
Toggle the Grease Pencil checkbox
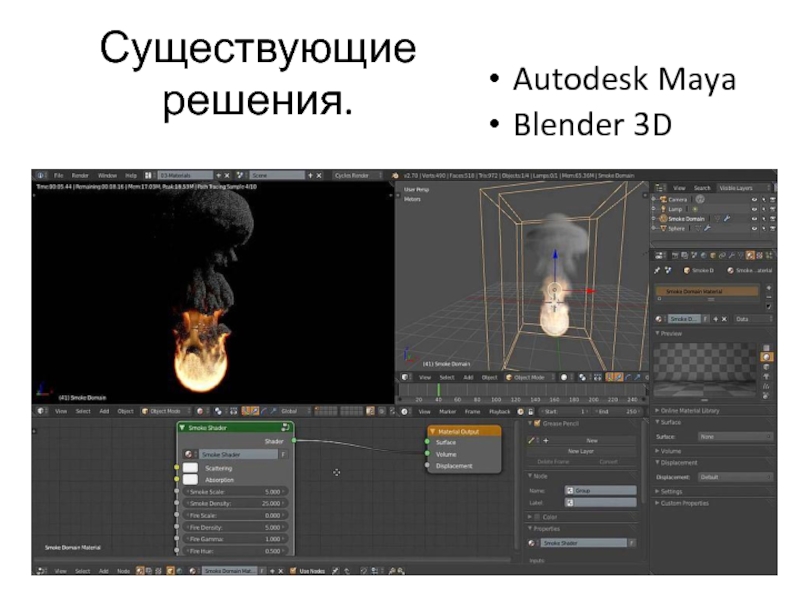tap(537, 423)
